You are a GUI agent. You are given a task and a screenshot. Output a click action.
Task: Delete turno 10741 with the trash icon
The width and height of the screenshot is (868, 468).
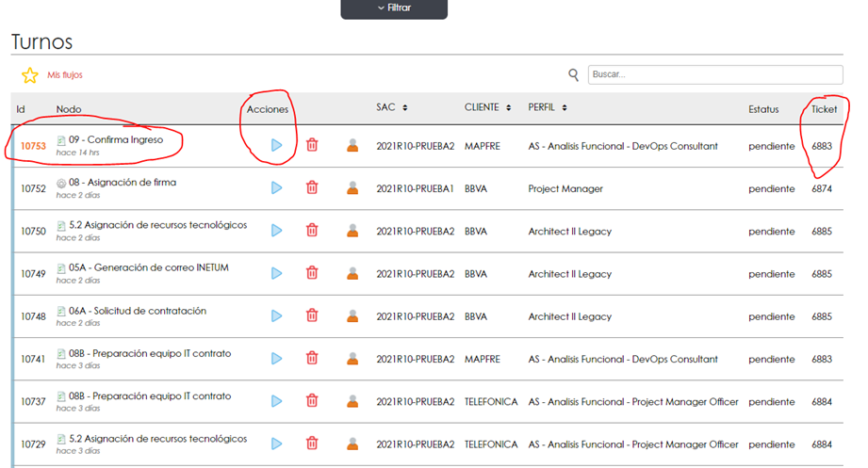pyautogui.click(x=312, y=358)
